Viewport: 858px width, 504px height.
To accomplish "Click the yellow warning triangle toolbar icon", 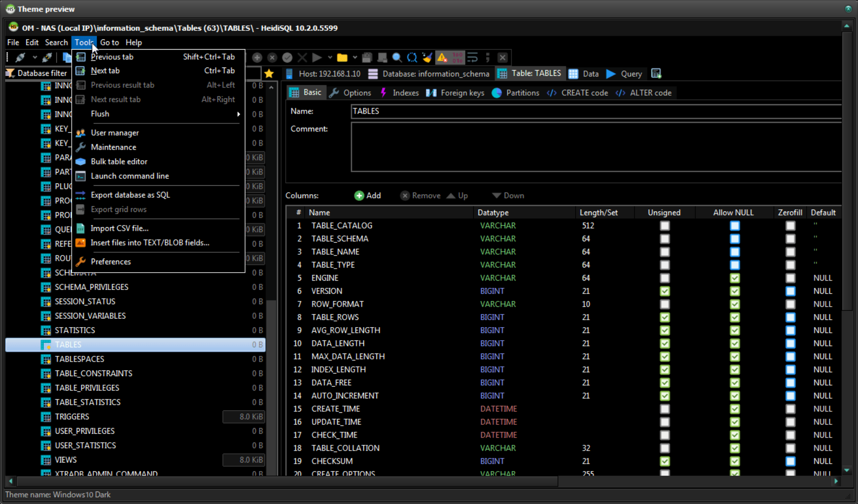I will point(442,57).
